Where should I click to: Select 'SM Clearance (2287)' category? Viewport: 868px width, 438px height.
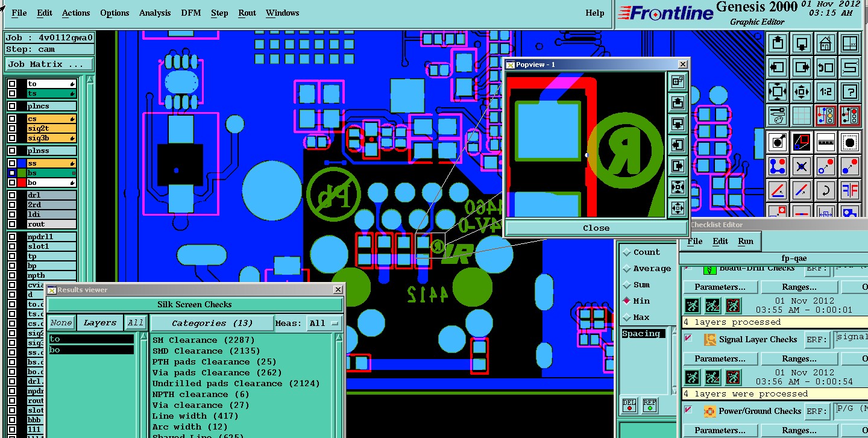pyautogui.click(x=204, y=340)
